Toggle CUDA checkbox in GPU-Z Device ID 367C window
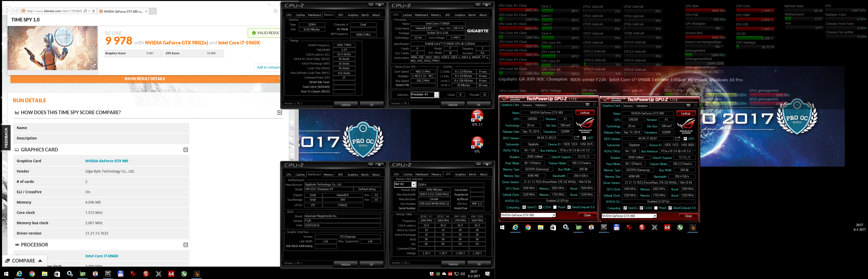This screenshot has width=868, height=279. coord(540,207)
